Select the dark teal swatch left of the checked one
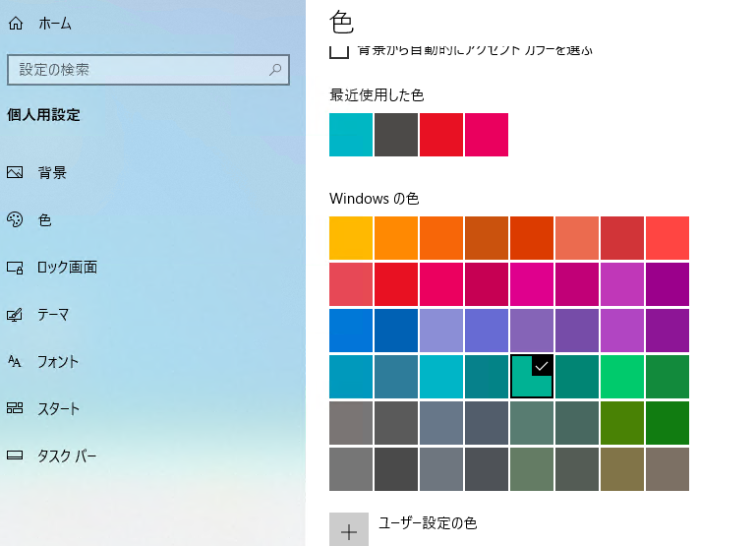 pos(487,377)
